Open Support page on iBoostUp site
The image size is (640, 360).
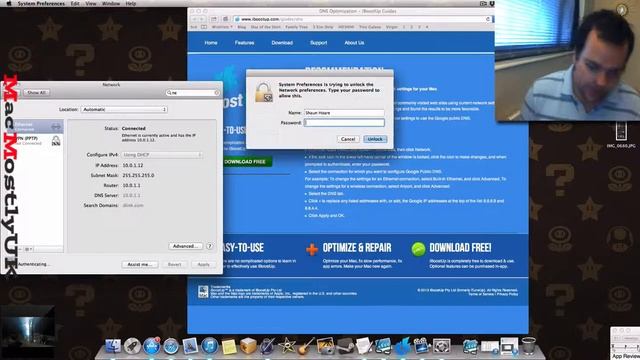tap(318, 43)
